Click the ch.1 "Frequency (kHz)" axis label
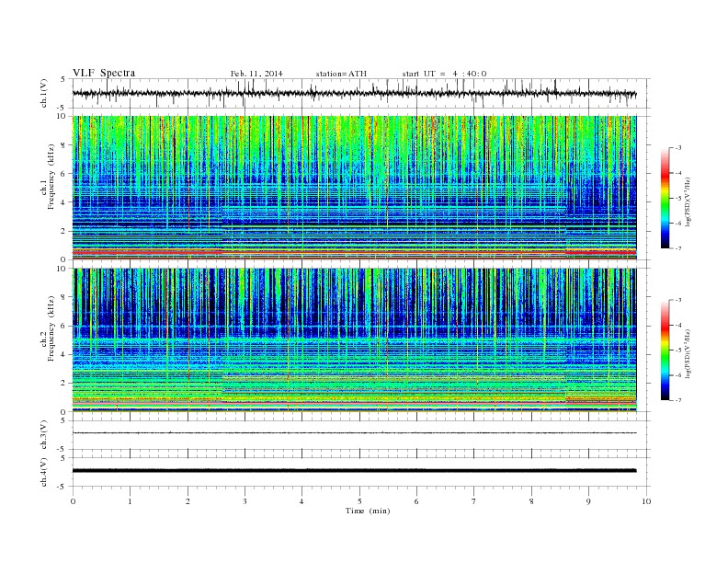 51,177
